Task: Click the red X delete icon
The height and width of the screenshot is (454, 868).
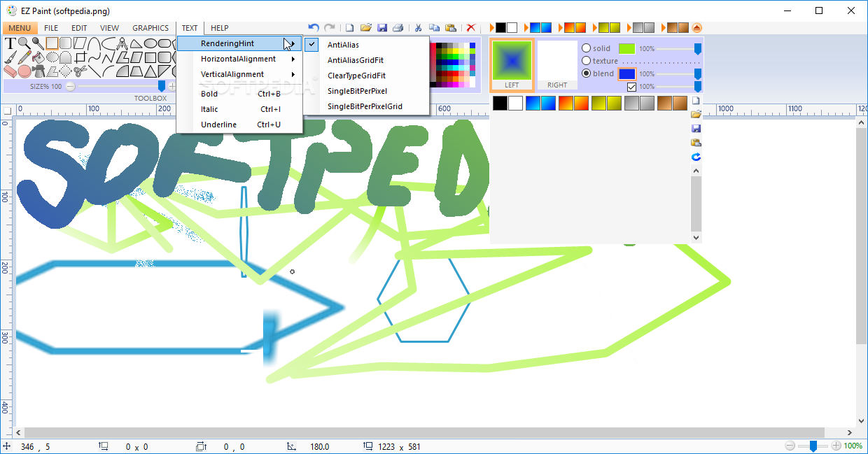Action: tap(471, 27)
